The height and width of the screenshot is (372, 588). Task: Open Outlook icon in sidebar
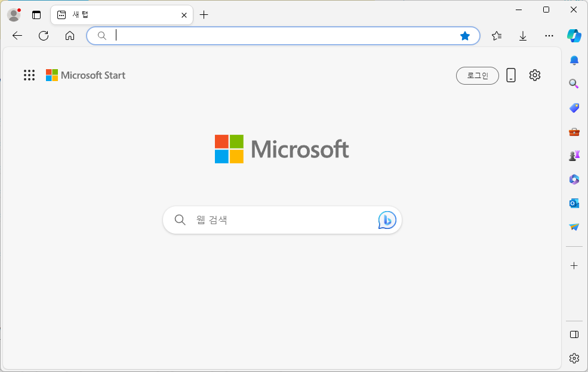(574, 203)
